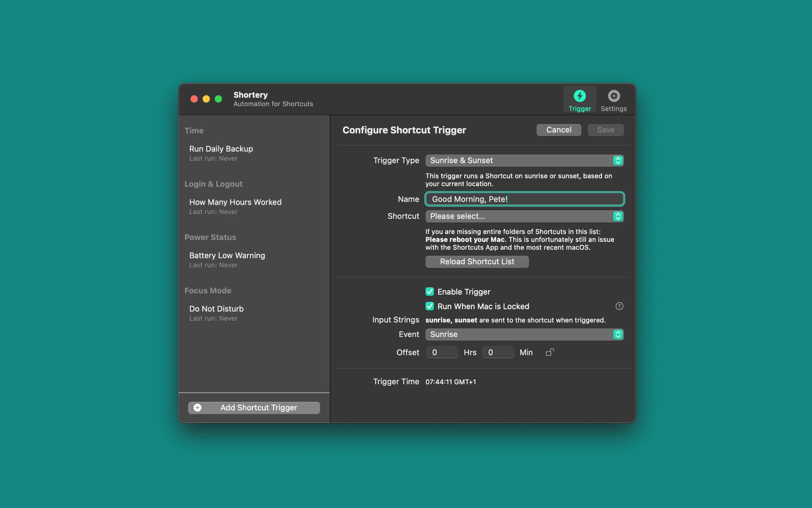Disable the Enable Trigger checkbox
Screen dimensions: 812x508
(x=429, y=292)
